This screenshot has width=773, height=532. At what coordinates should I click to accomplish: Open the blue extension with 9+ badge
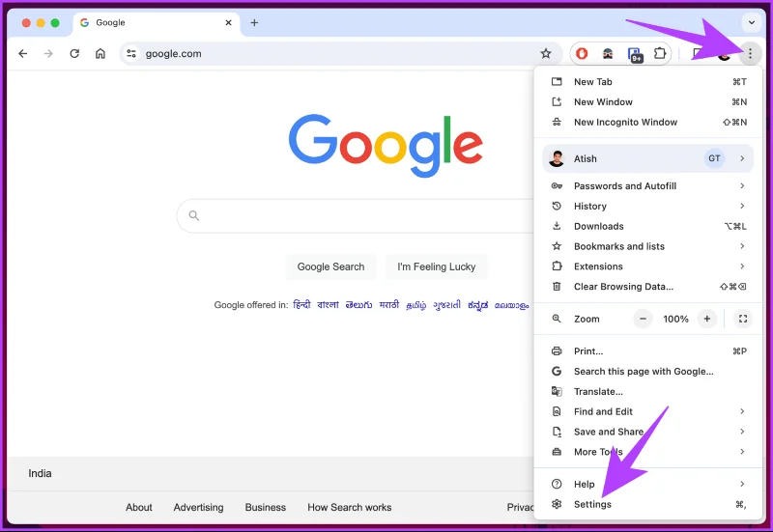coord(634,54)
